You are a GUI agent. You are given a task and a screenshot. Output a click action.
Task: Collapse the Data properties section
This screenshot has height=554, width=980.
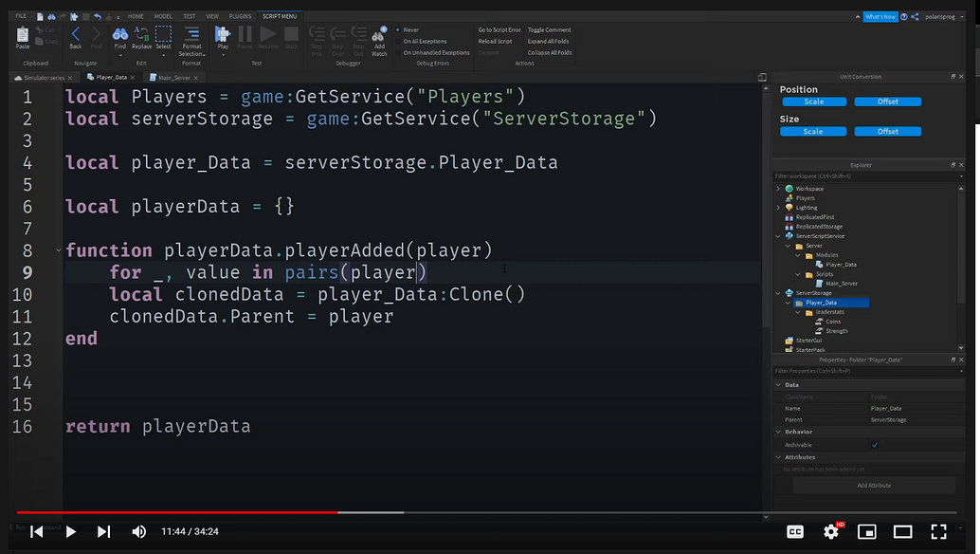pyautogui.click(x=779, y=384)
